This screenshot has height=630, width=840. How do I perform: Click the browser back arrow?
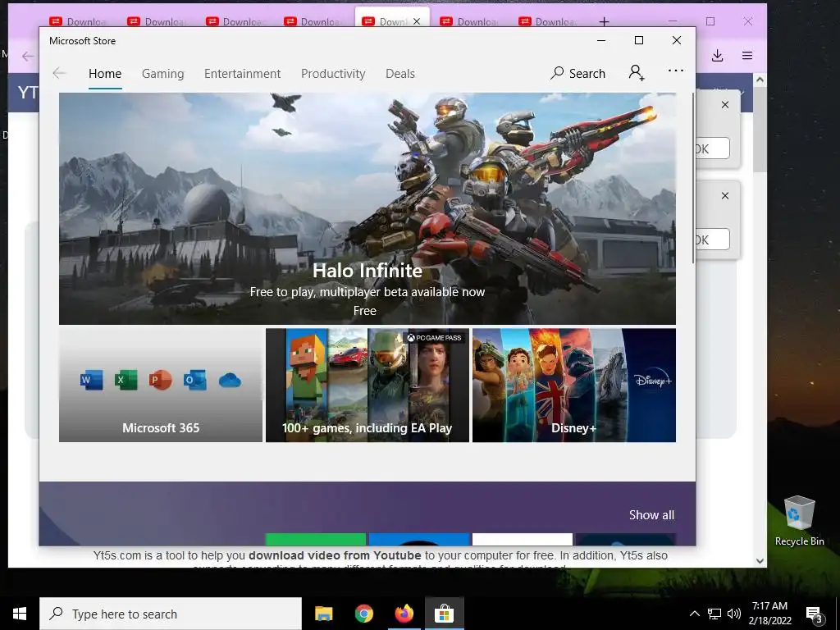coord(28,56)
